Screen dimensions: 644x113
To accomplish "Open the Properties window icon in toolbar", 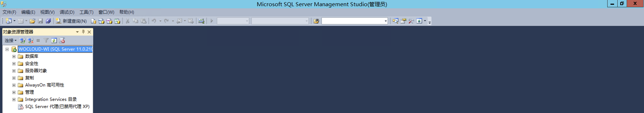I will [403, 21].
